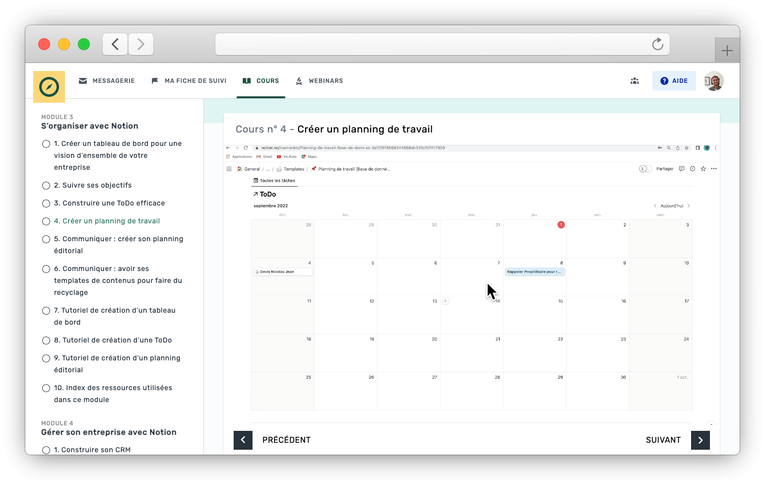
Task: Go to previous month in Notion calendar
Action: click(655, 206)
